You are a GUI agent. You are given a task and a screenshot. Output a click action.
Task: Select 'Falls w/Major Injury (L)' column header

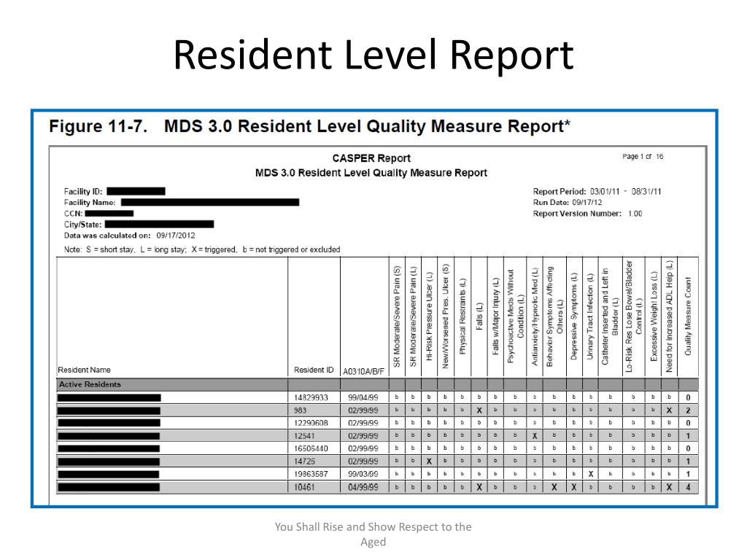[x=495, y=316]
